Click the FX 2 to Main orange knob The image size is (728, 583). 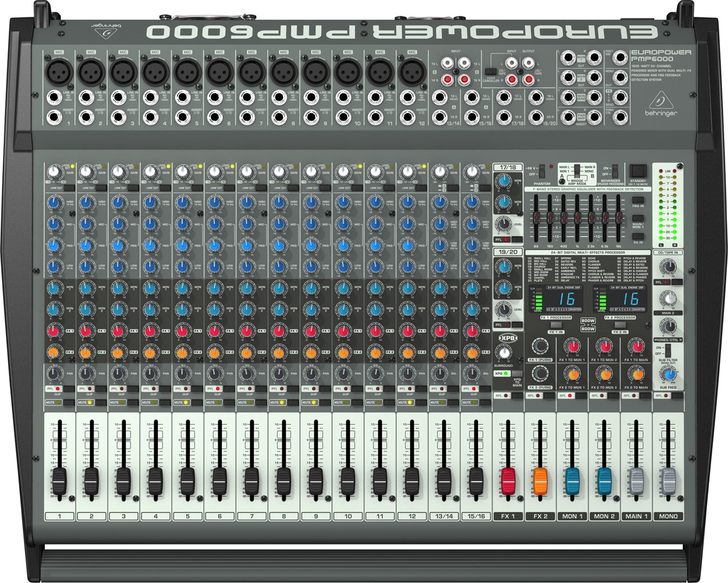point(636,374)
